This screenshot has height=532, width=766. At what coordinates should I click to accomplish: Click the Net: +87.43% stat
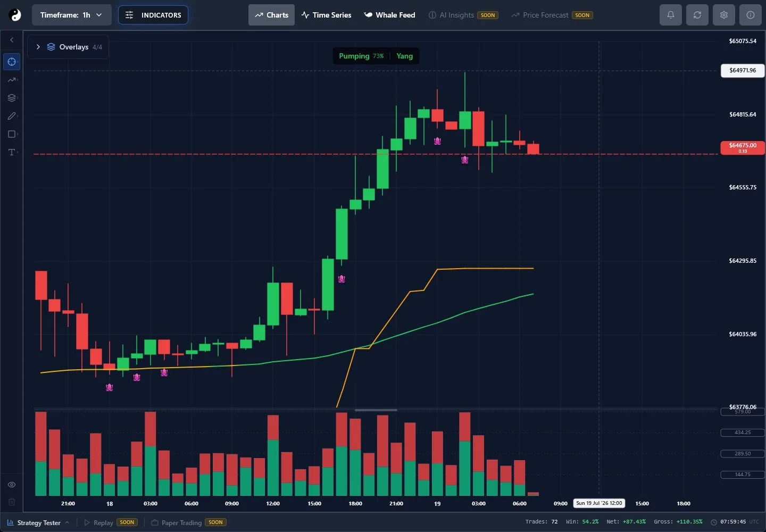click(x=626, y=522)
